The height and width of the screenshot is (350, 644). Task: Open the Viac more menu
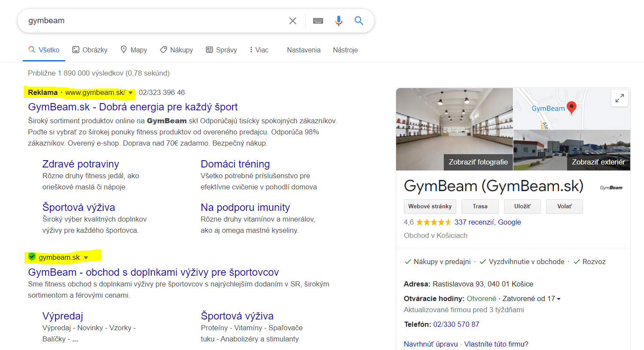point(259,50)
